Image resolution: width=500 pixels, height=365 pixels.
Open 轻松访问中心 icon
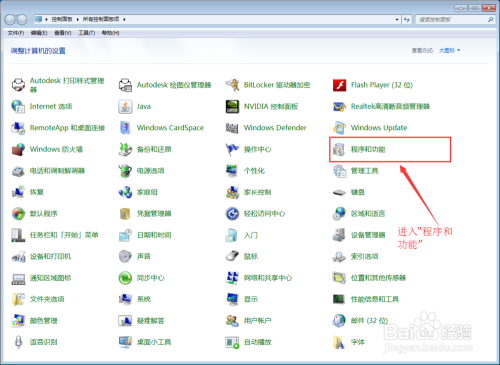(x=232, y=213)
